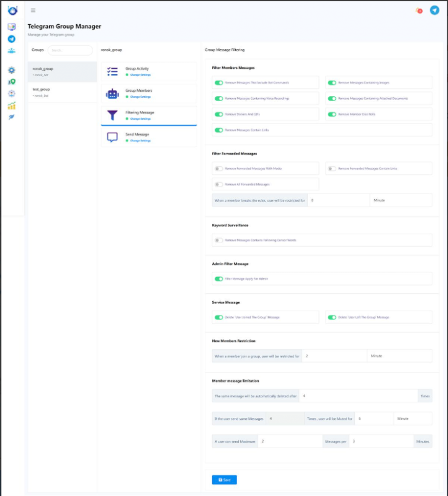Click the Messages per minutes field
This screenshot has width=448, height=496.
(381, 441)
